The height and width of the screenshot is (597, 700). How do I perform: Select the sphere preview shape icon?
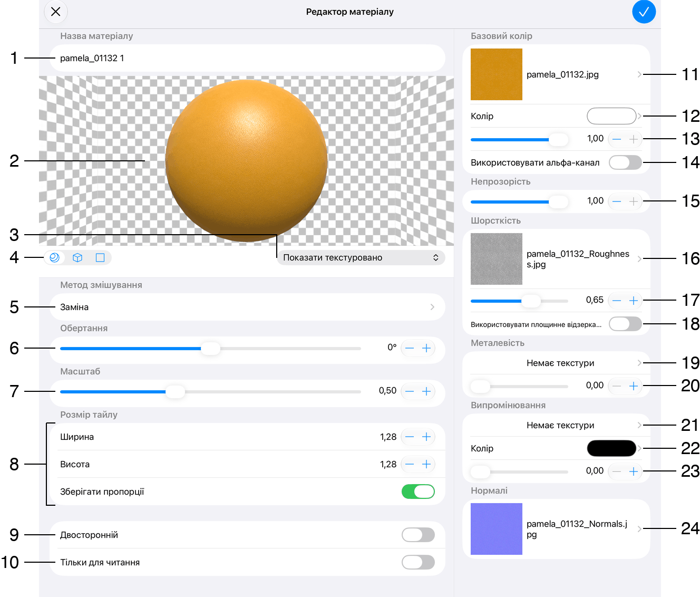click(54, 257)
